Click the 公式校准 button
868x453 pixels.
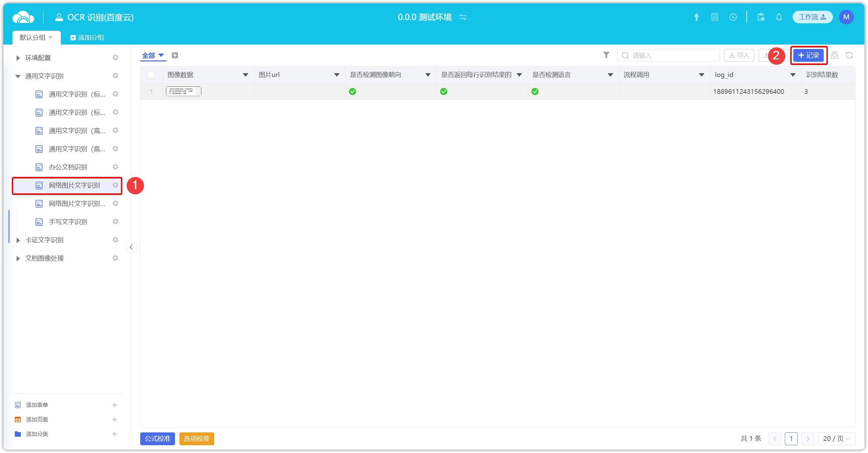(x=157, y=438)
